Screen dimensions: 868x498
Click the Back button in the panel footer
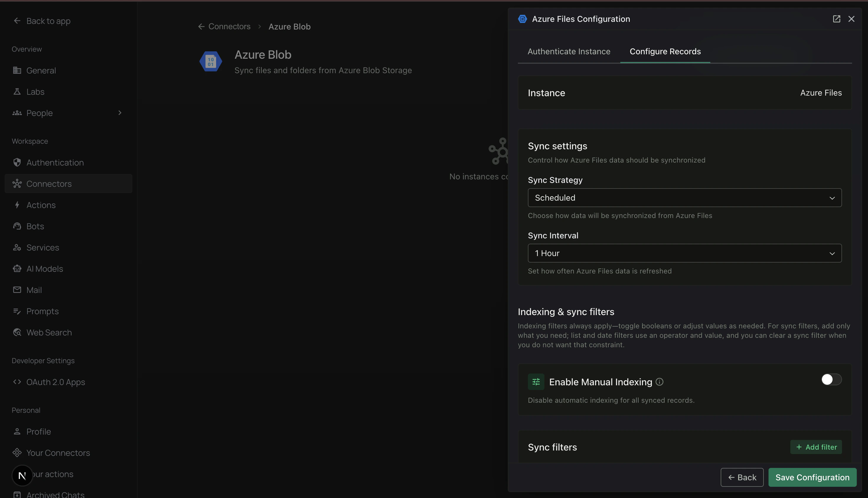(x=742, y=477)
